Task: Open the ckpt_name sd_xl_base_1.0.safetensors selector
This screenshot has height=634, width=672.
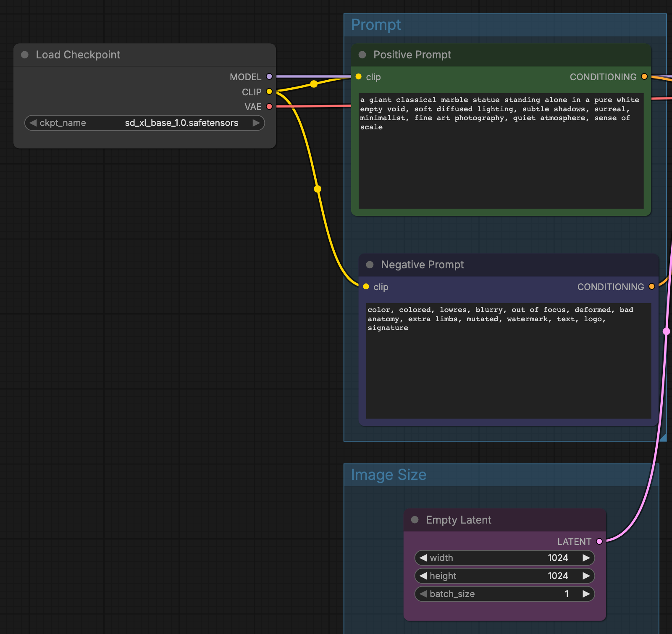Action: [x=144, y=123]
